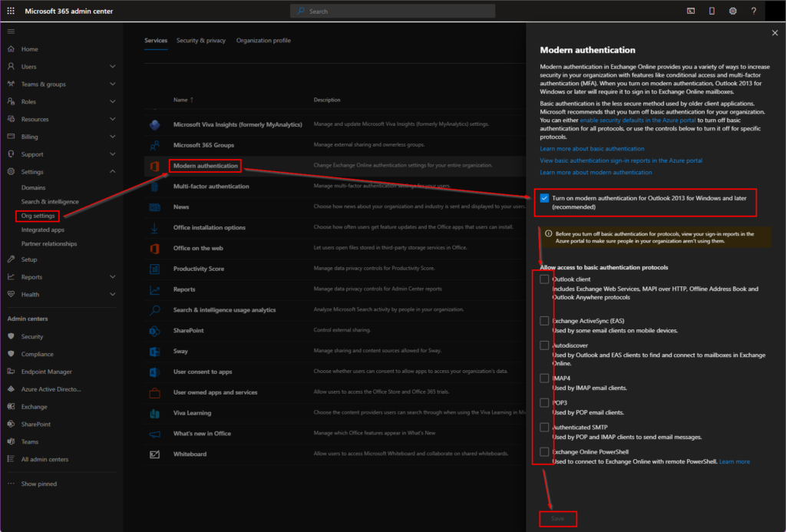
Task: Open the Compliance admin center icon
Action: 11,354
